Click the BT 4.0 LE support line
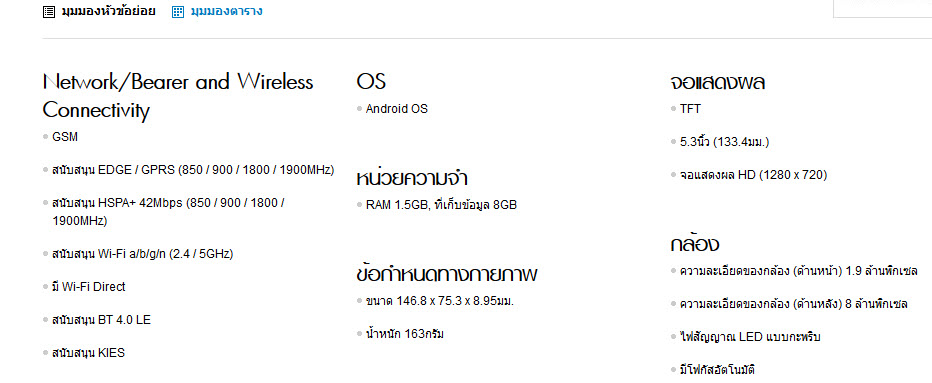This screenshot has height=383, width=932. coord(102,320)
